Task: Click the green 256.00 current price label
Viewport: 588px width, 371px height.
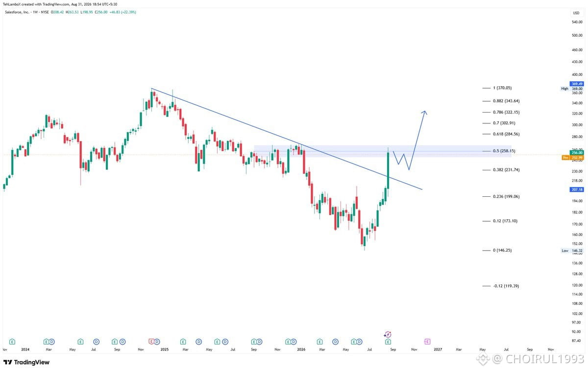Action: pos(577,153)
